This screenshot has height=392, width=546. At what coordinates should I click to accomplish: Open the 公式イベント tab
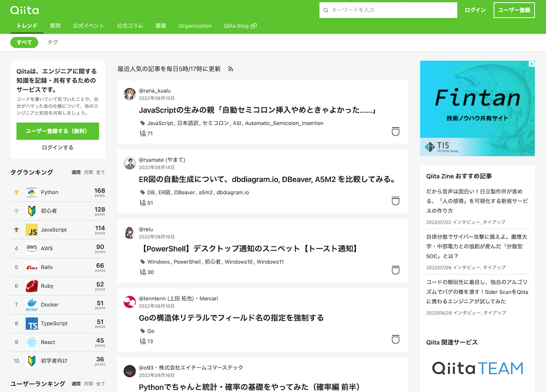88,26
